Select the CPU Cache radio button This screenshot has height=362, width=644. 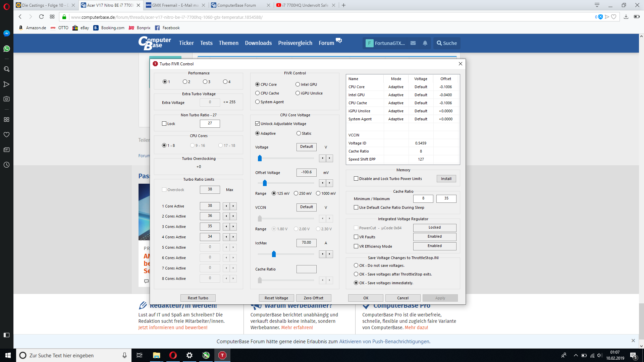coord(258,93)
